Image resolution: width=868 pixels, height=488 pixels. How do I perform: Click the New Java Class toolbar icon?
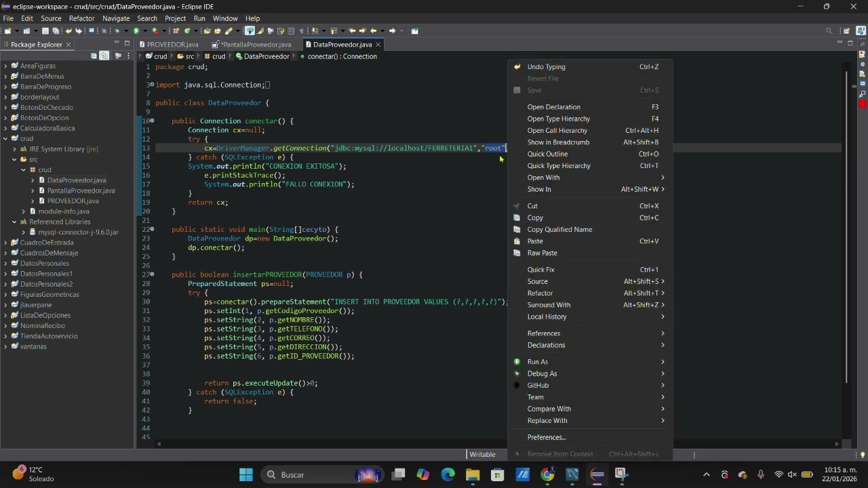coord(186,30)
